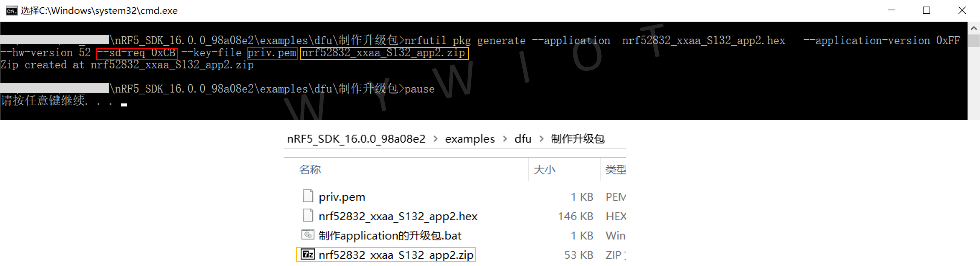The width and height of the screenshot is (980, 266).
Task: Go to dfu folder in breadcrumb
Action: [523, 139]
